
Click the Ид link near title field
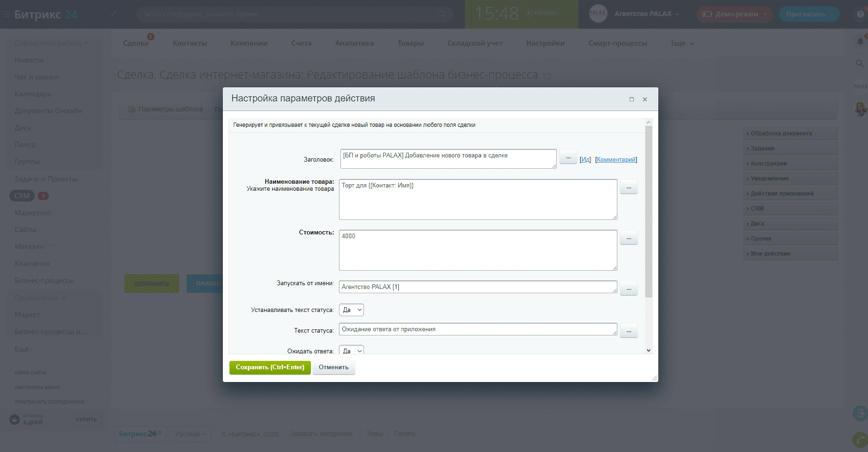(x=585, y=160)
